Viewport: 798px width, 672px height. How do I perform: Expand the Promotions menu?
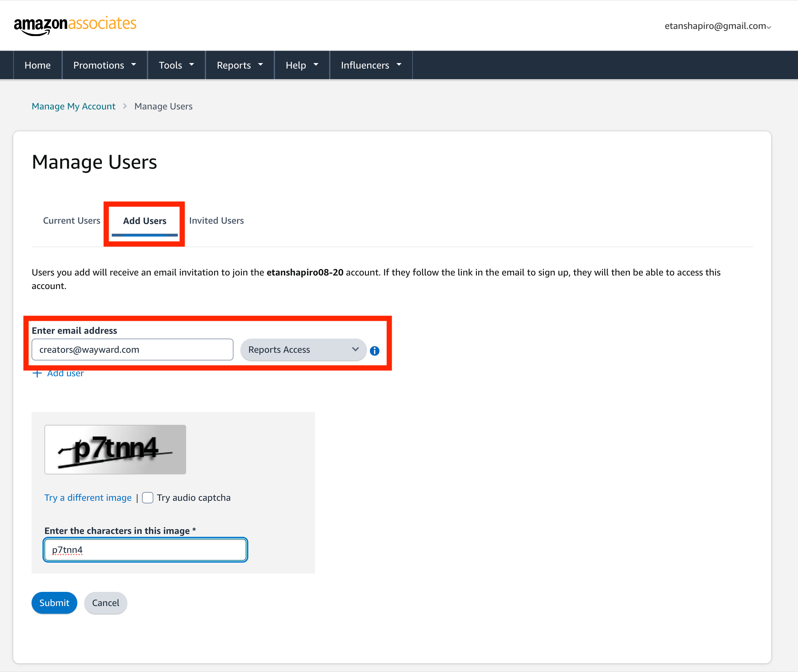(x=105, y=65)
